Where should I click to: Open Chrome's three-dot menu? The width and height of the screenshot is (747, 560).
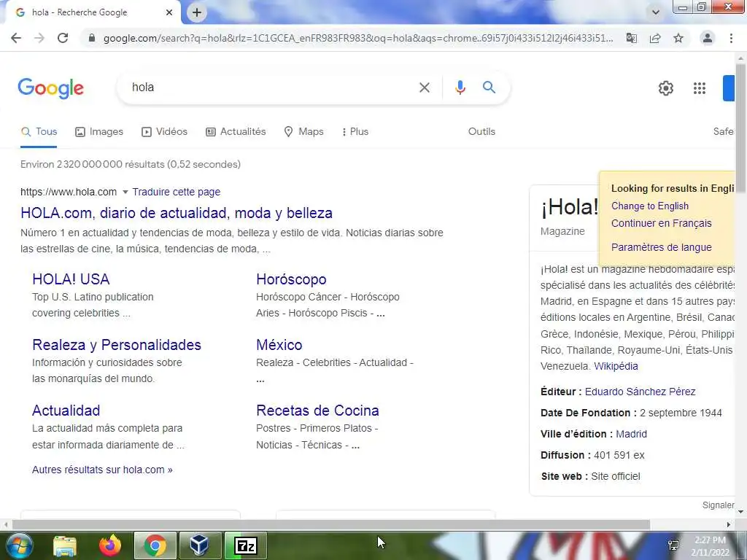(x=731, y=38)
